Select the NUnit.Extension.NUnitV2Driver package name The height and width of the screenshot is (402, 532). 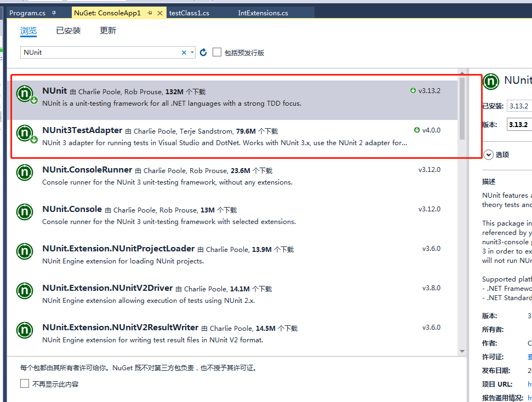coord(107,288)
